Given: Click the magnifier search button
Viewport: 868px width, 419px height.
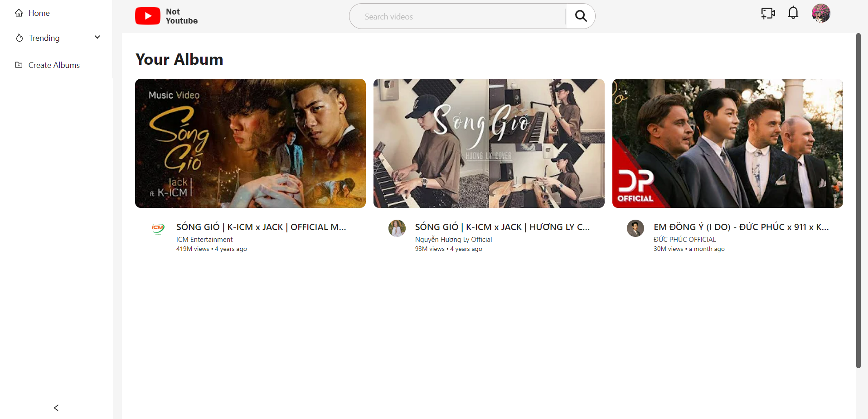Looking at the screenshot, I should [581, 16].
